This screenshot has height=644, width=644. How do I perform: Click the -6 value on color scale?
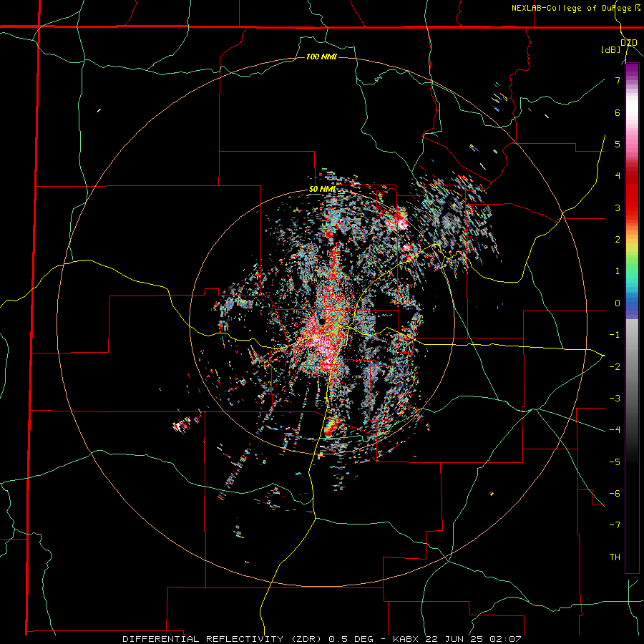point(615,493)
